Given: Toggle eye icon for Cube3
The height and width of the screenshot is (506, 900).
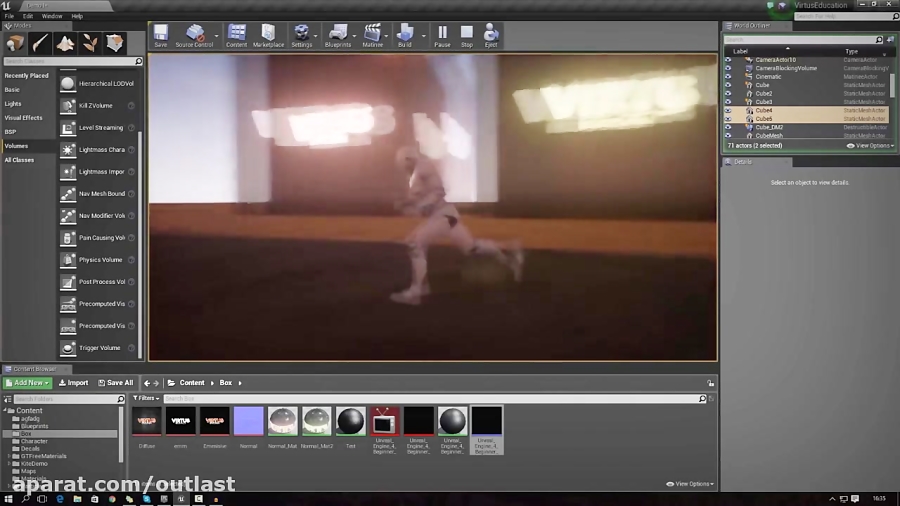Looking at the screenshot, I should (x=728, y=102).
